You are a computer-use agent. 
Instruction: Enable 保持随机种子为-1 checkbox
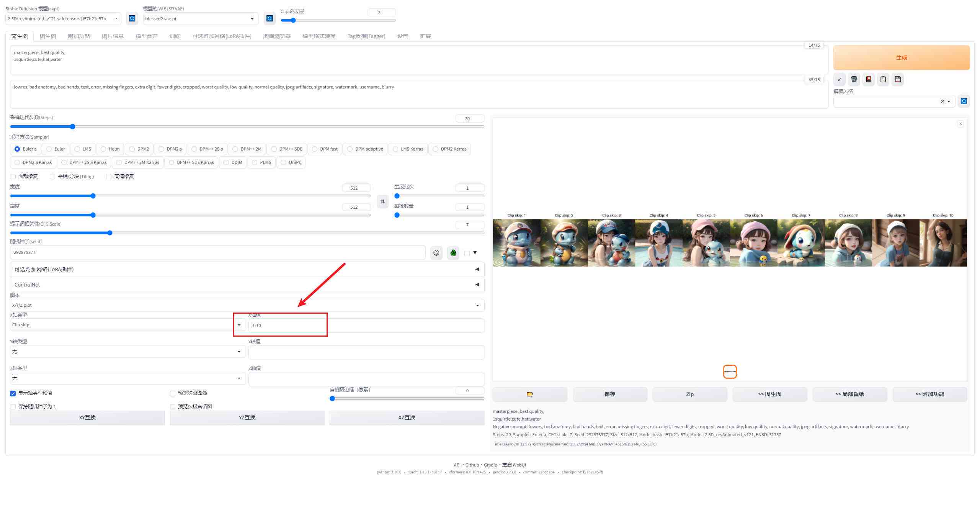[x=13, y=407]
